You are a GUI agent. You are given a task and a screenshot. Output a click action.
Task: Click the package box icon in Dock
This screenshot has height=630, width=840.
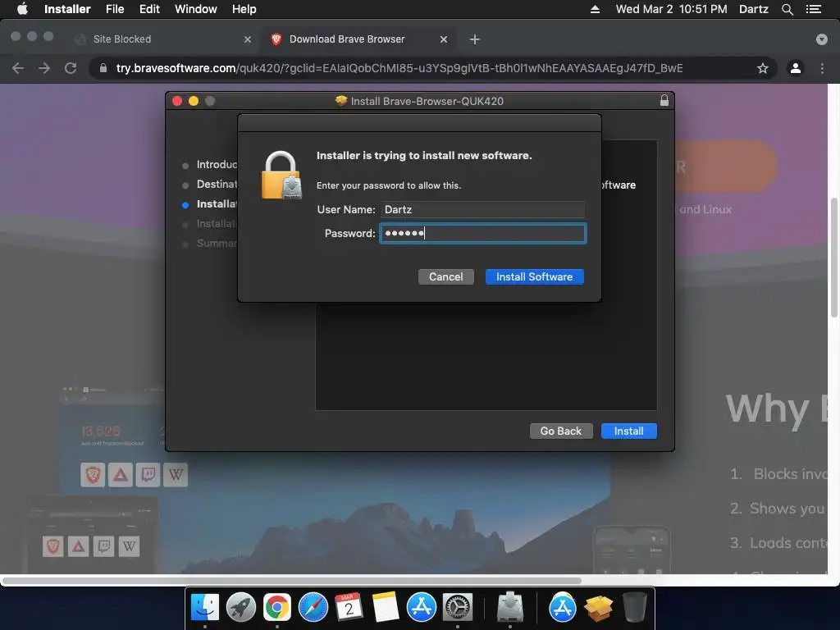(x=598, y=609)
